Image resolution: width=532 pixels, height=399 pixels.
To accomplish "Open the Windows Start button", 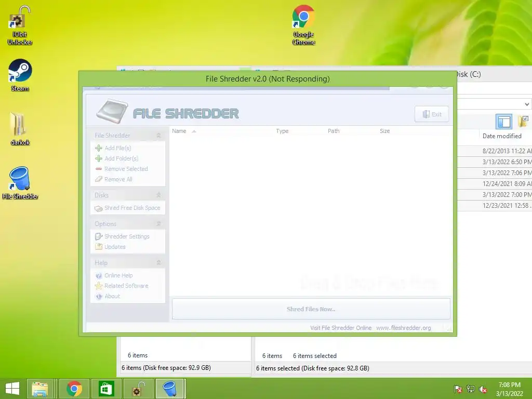I will 12,389.
